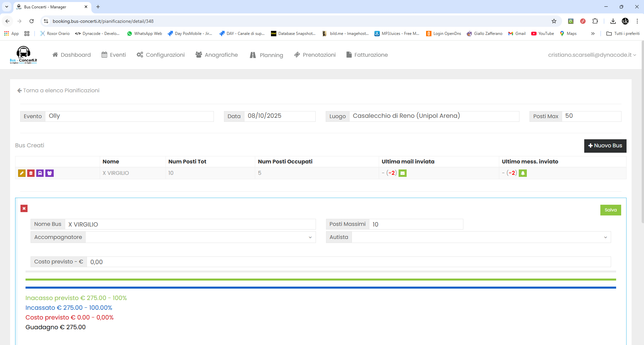Screen dimensions: 644x345
Task: Click the green bell notification icon
Action: (523, 173)
